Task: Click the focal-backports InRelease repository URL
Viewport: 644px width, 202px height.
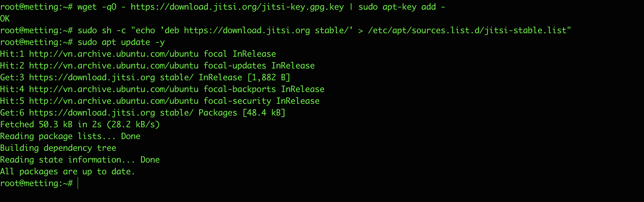Action: coord(114,89)
